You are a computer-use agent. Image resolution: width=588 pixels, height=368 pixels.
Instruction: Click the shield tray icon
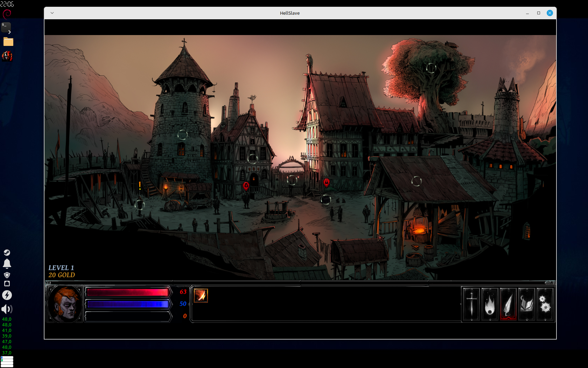click(7, 275)
